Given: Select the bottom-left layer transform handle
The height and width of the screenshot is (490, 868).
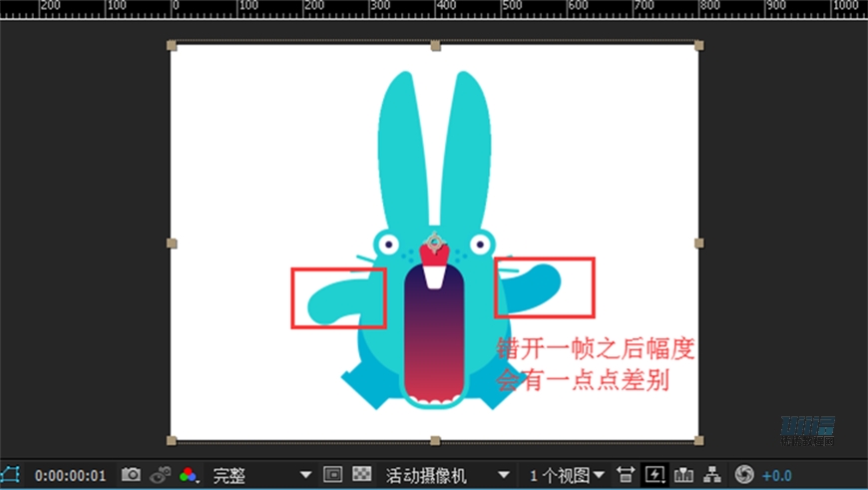Looking at the screenshot, I should coord(172,441).
